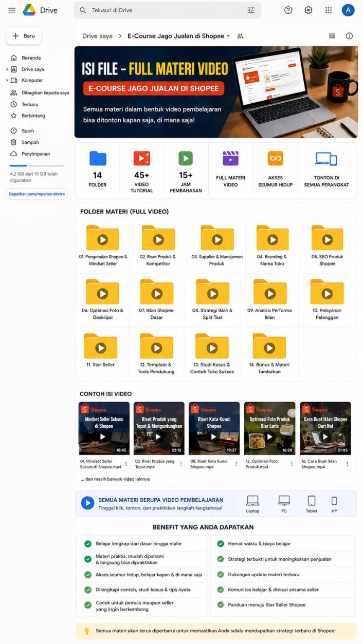Open E-Course Jago Jualan di Shopee dropdown
Screen dimensions: 363x644
(228, 36)
